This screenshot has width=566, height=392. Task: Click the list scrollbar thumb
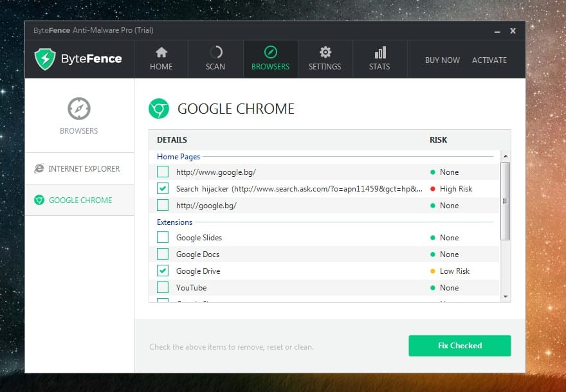506,201
